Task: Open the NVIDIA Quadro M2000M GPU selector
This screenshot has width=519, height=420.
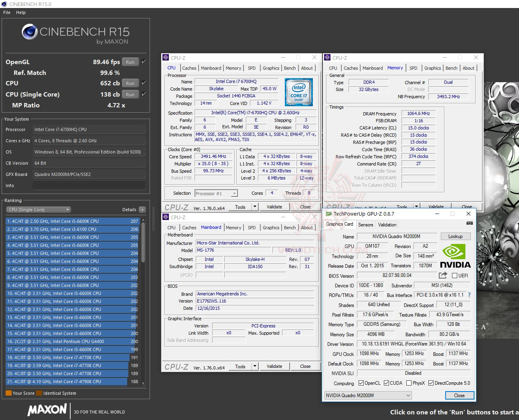Action: click(368, 396)
